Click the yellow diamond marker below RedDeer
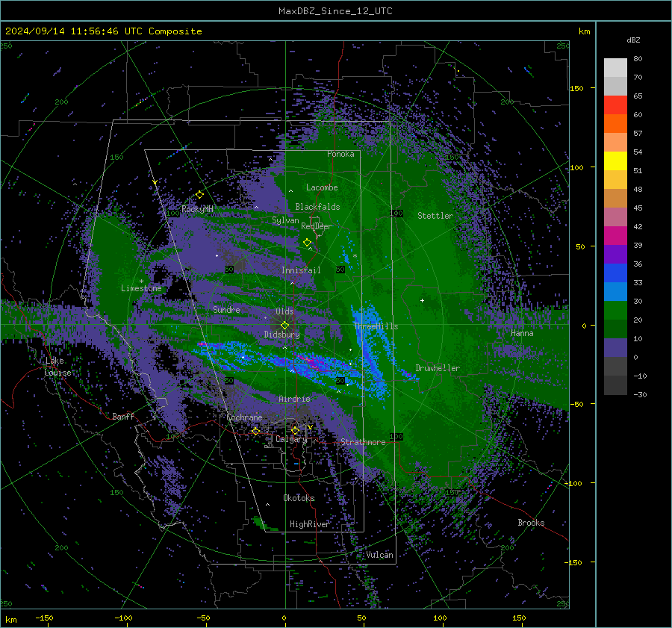 pyautogui.click(x=307, y=243)
